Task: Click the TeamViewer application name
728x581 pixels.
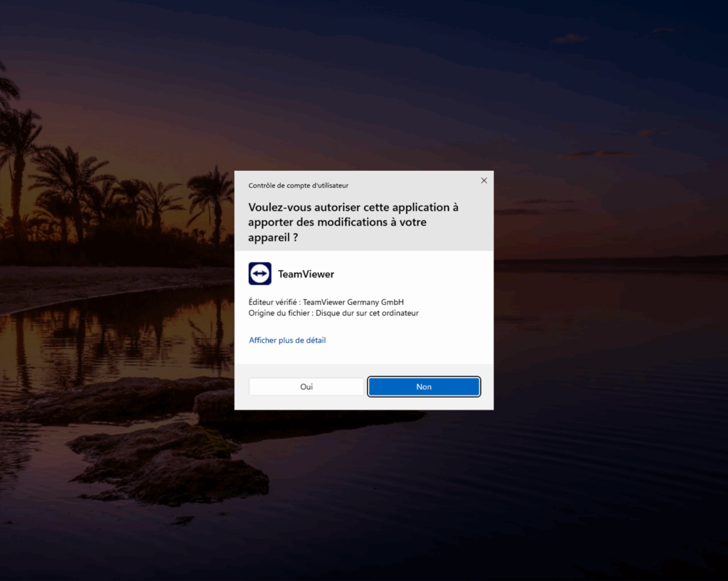Action: pos(306,274)
